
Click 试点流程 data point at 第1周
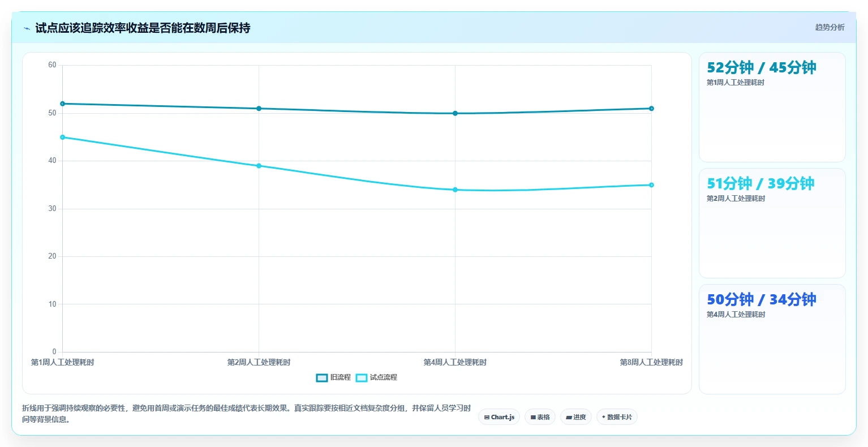(x=62, y=137)
